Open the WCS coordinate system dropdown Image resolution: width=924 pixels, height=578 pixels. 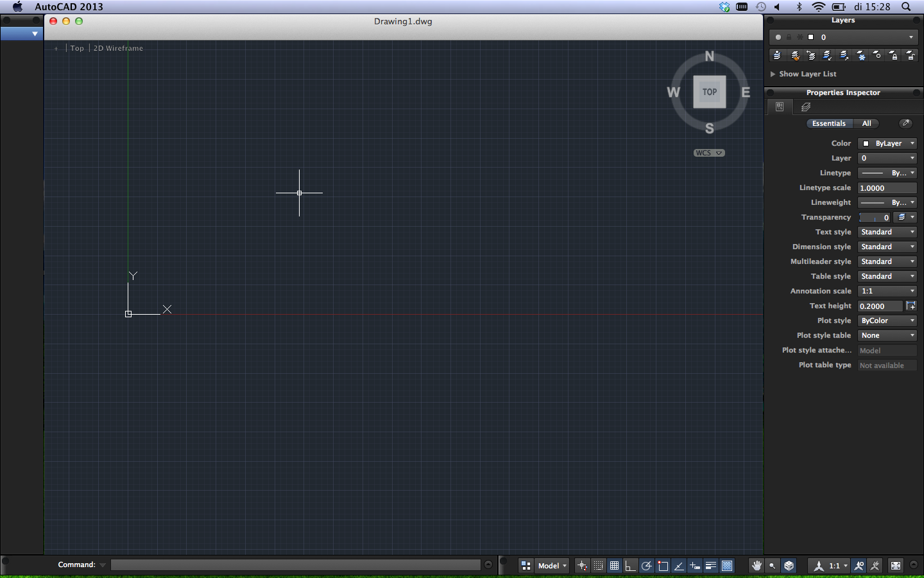tap(709, 153)
